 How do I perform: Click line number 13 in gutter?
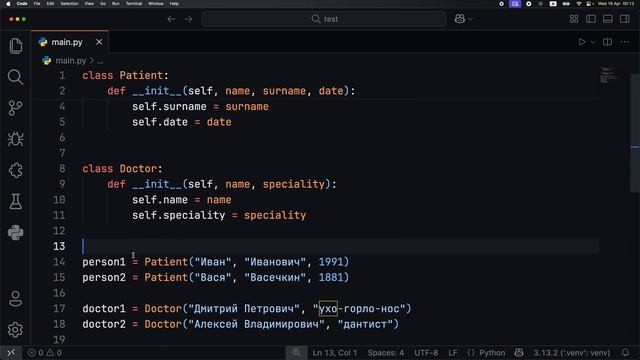pyautogui.click(x=59, y=247)
